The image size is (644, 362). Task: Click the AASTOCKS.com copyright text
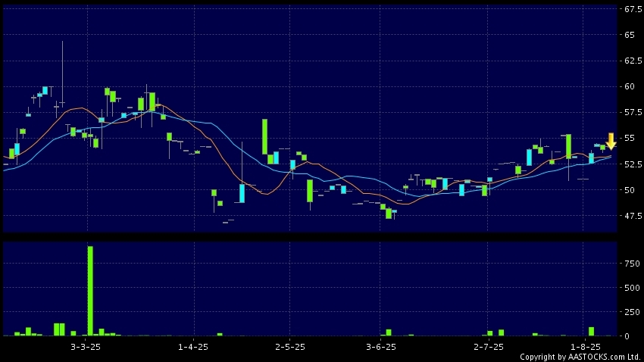581,357
